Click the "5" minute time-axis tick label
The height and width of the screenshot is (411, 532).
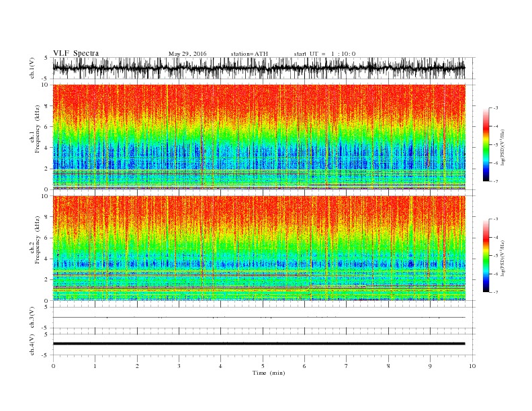point(263,366)
